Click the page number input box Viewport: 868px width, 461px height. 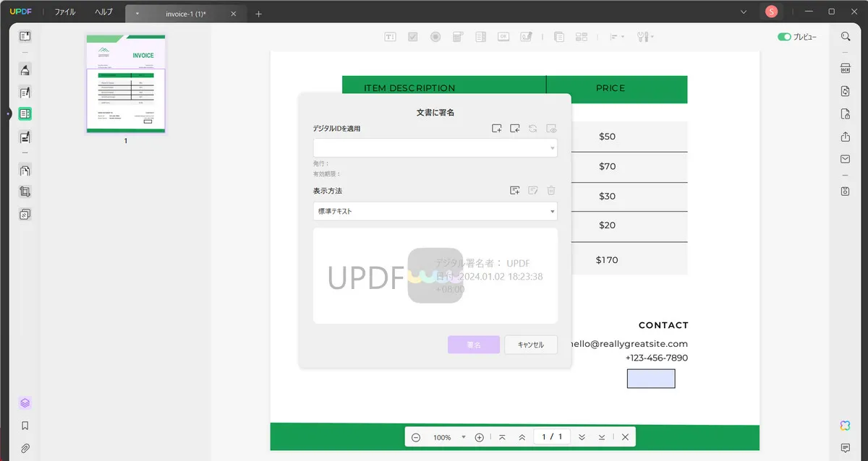tap(552, 437)
